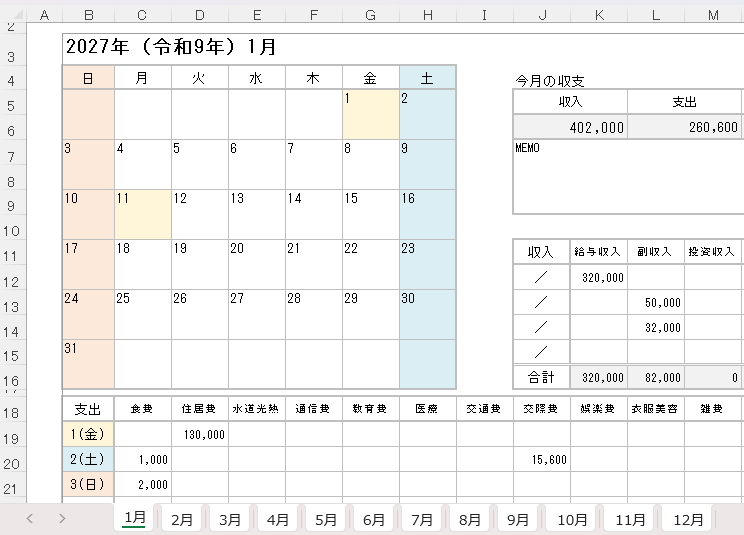The image size is (744, 535).
Task: Select the active 1月 sheet tab
Action: (135, 518)
